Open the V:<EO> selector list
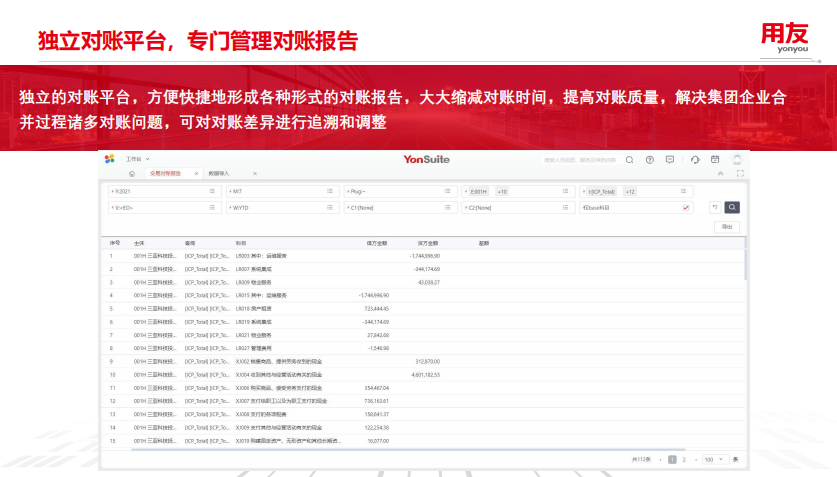 coord(212,208)
